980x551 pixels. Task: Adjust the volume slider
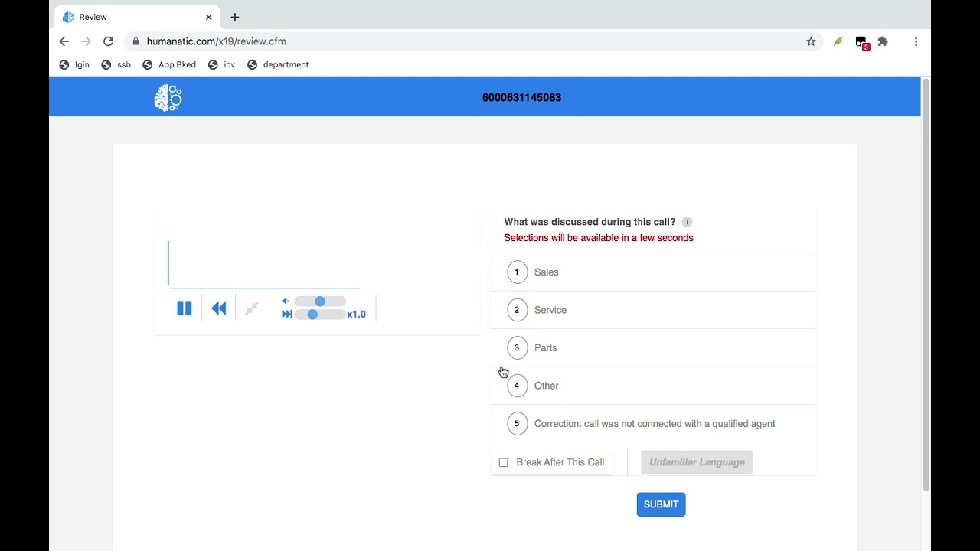[x=320, y=302]
